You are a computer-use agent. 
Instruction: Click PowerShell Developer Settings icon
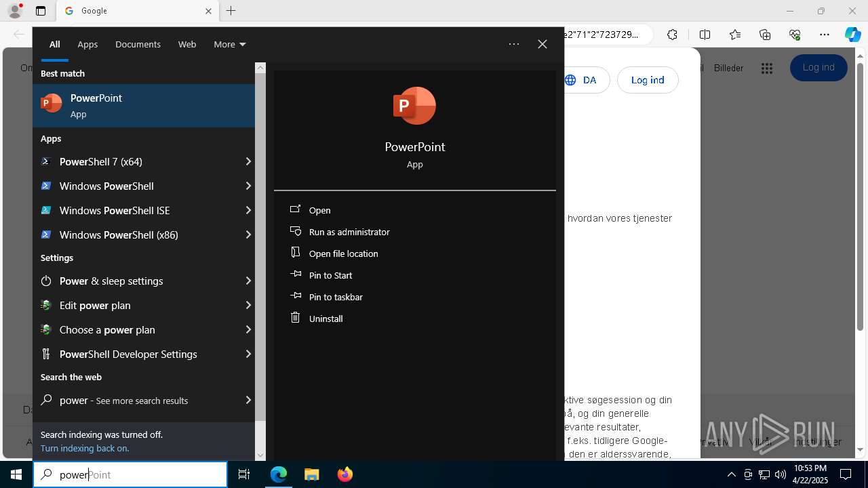pos(46,354)
